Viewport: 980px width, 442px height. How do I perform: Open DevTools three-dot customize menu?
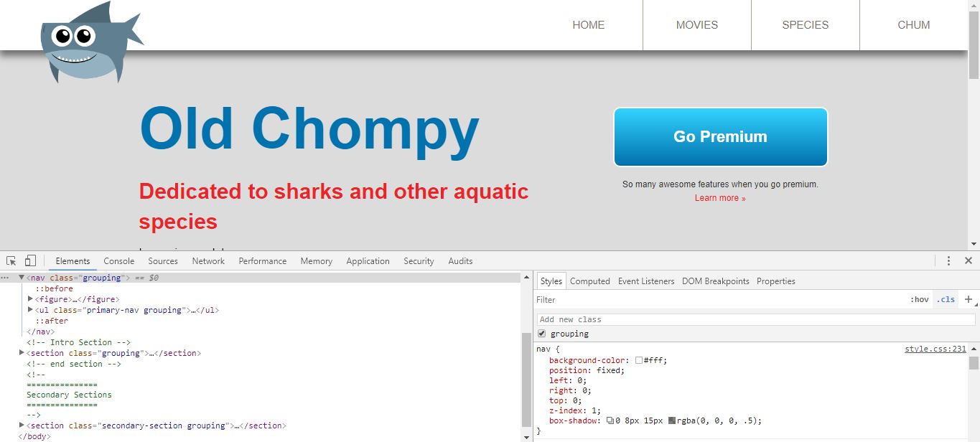[x=948, y=261]
